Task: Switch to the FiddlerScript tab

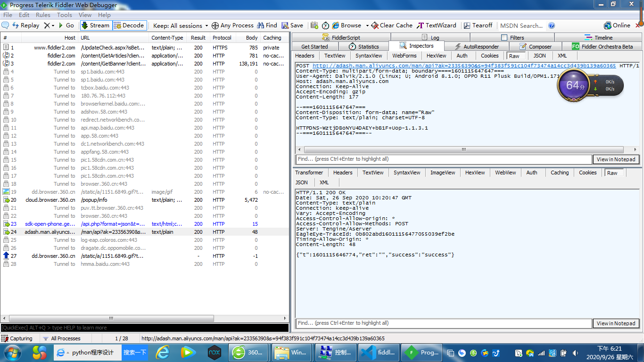Action: (x=341, y=37)
